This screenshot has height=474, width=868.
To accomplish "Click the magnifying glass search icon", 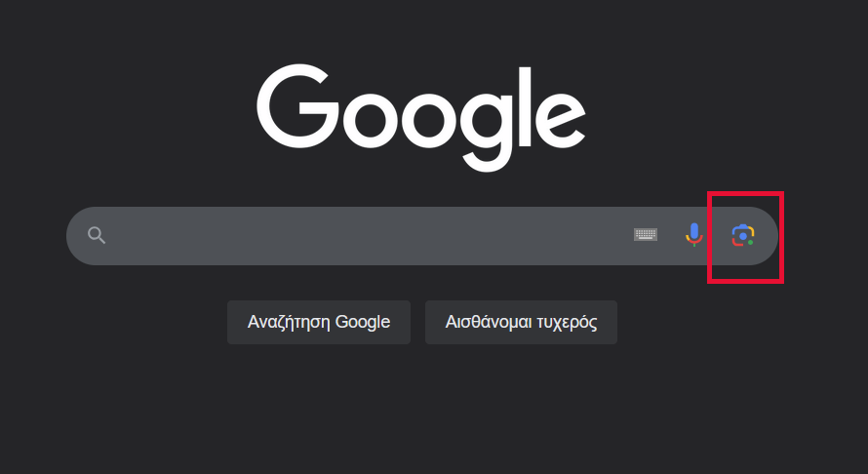I will point(97,235).
